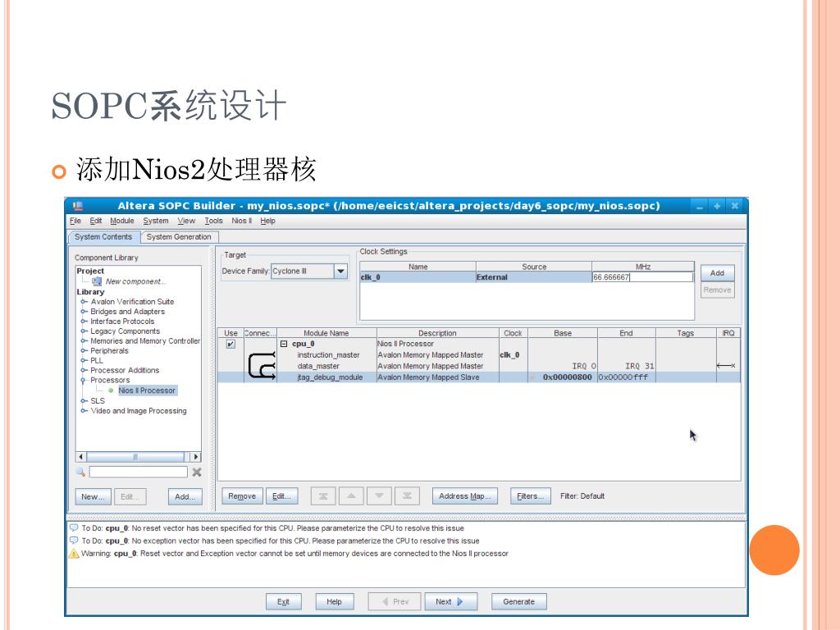Click the New... button in library
The height and width of the screenshot is (630, 840).
tap(94, 497)
